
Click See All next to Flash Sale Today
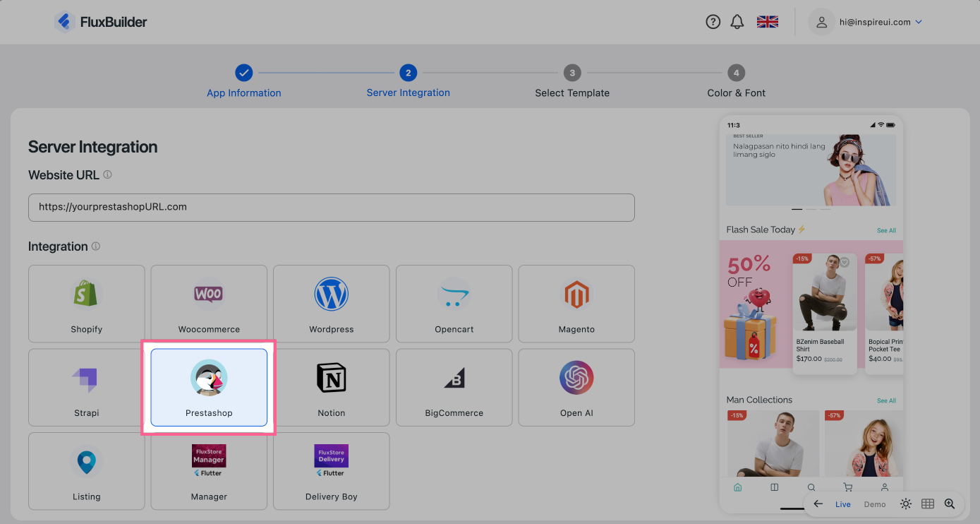tap(886, 230)
